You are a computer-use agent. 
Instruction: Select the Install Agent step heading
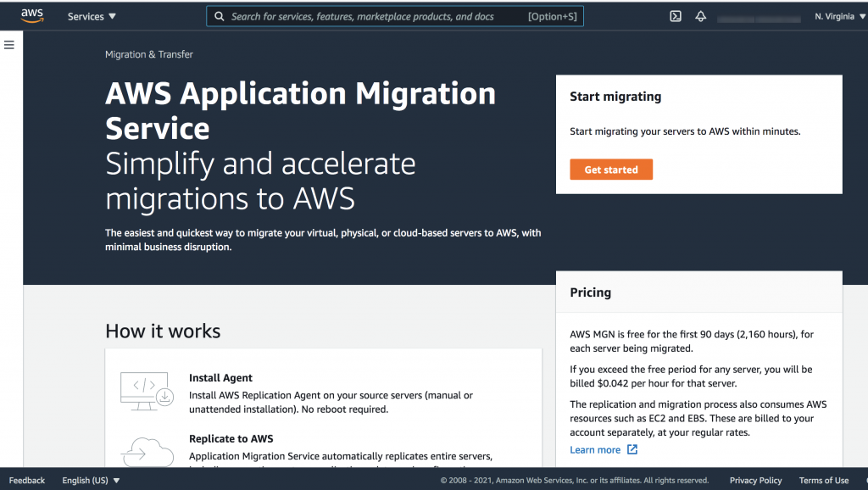pyautogui.click(x=220, y=378)
